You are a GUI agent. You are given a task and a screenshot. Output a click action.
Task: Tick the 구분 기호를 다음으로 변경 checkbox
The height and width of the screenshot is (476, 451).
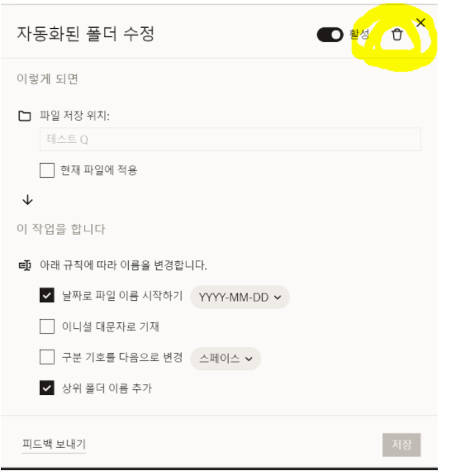47,357
